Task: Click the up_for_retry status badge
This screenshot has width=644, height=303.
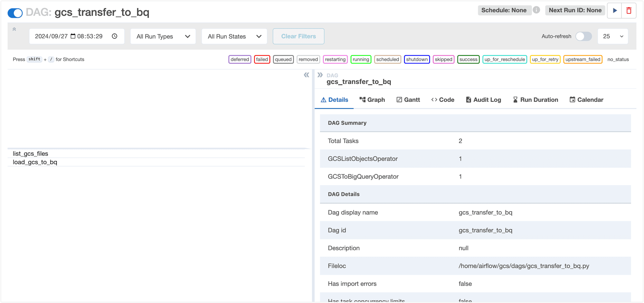Action: [x=545, y=59]
